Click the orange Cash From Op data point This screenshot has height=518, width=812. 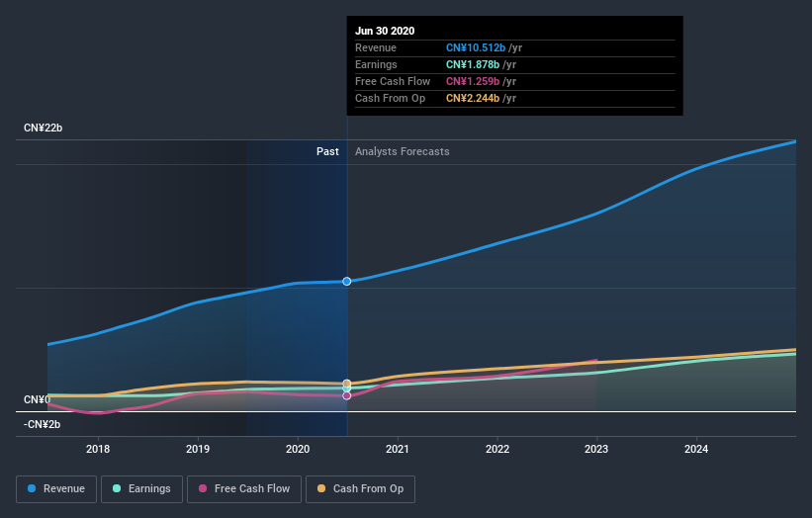[x=347, y=384]
